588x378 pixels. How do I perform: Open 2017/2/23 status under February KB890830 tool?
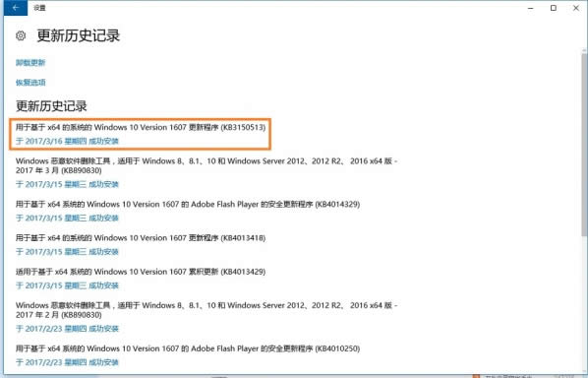[x=67, y=329]
